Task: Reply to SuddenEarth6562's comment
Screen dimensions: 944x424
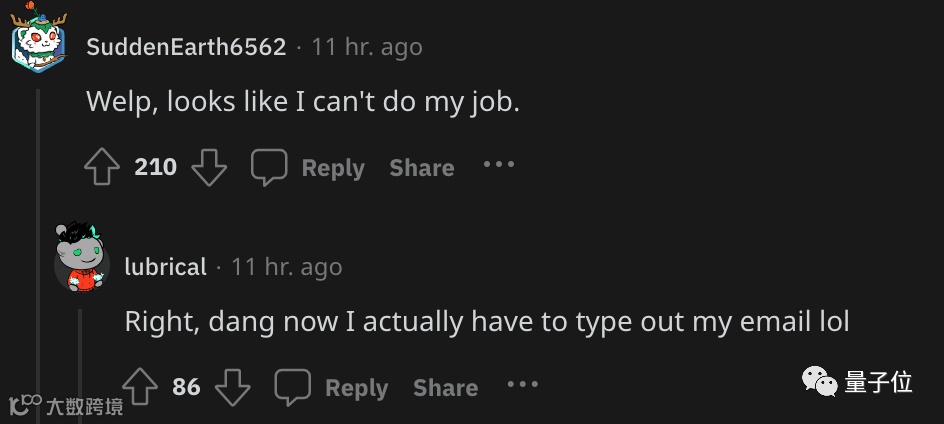Action: coord(333,168)
